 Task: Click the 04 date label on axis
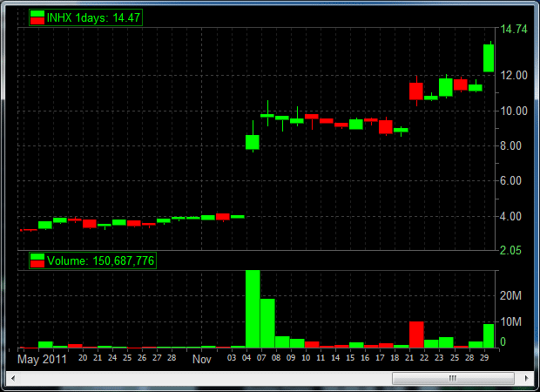point(246,358)
